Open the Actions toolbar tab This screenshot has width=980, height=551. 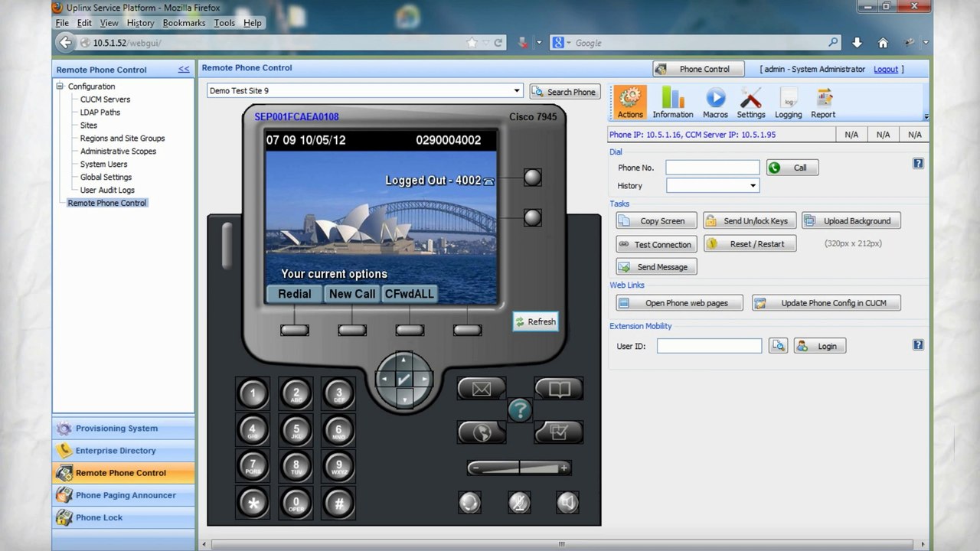click(630, 103)
